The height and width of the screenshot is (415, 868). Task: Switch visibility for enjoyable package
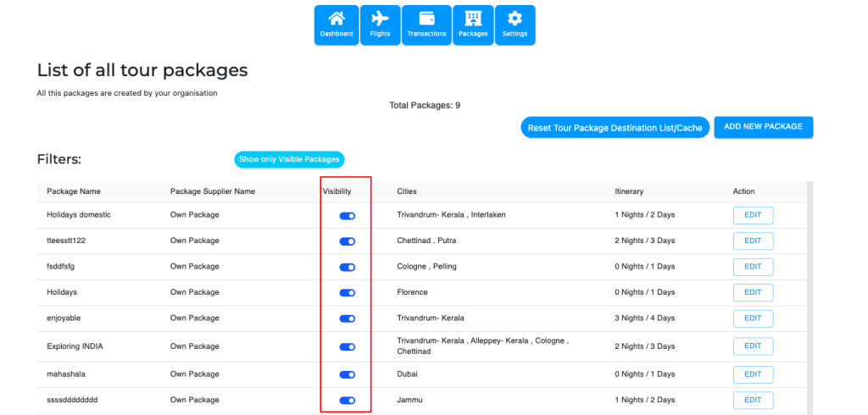click(x=347, y=319)
